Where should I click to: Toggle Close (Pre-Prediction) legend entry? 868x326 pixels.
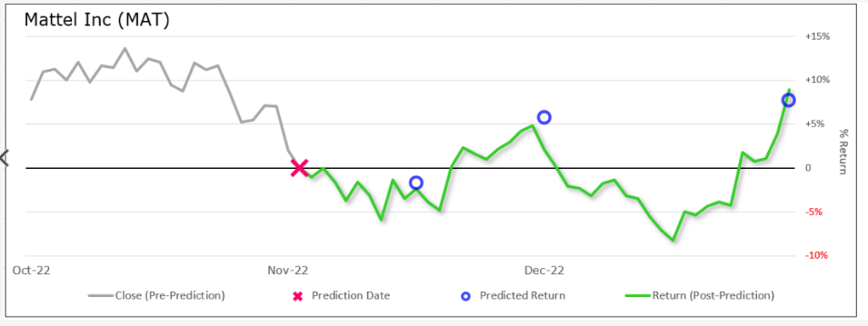click(157, 295)
